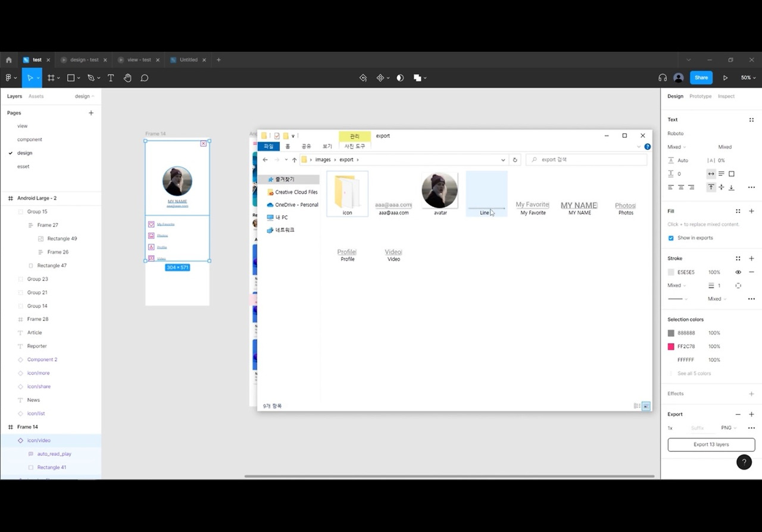The width and height of the screenshot is (762, 532).
Task: Add a new page with plus icon
Action: [x=91, y=113]
